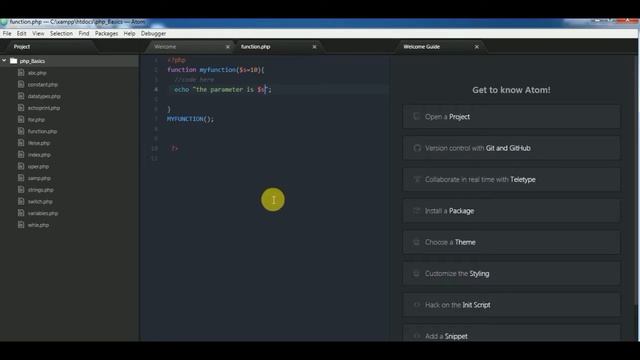
Task: Click the opening <?php tag line
Action: pos(176,60)
